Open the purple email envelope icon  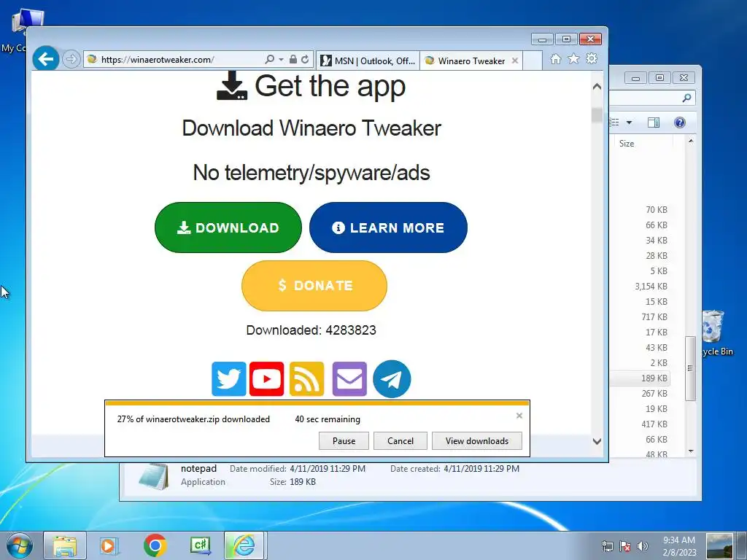click(x=349, y=379)
